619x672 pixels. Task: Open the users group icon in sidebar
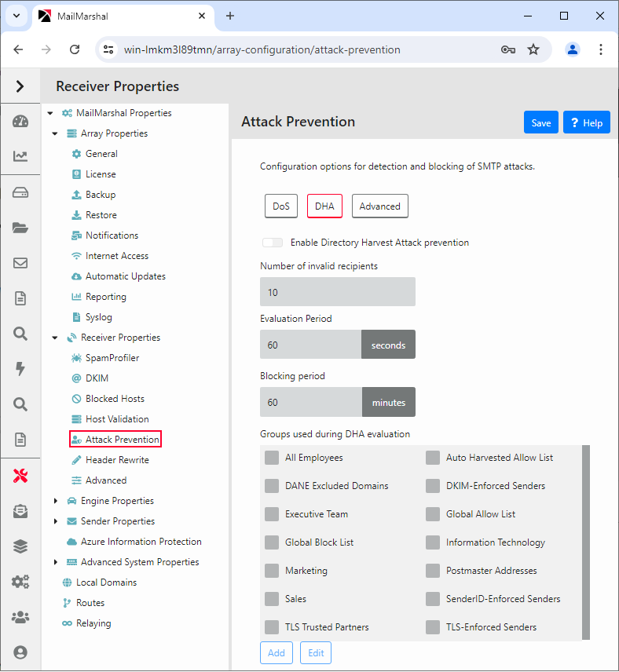[x=20, y=617]
